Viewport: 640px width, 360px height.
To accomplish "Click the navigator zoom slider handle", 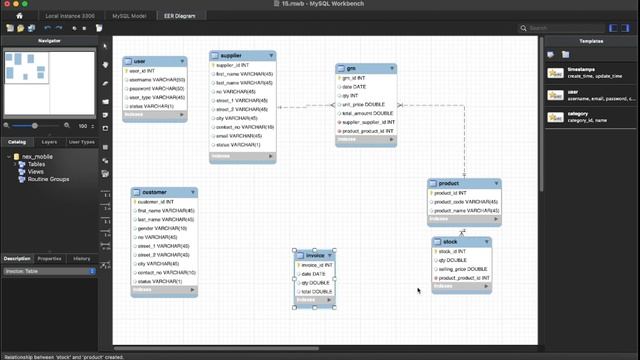I will (35, 126).
